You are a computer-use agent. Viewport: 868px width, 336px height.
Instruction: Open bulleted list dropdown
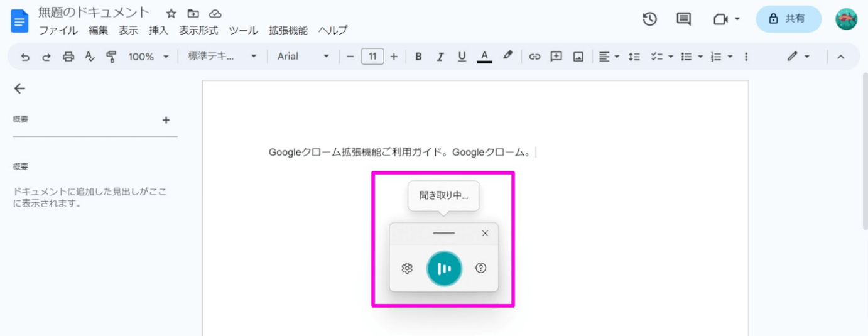pyautogui.click(x=692, y=57)
